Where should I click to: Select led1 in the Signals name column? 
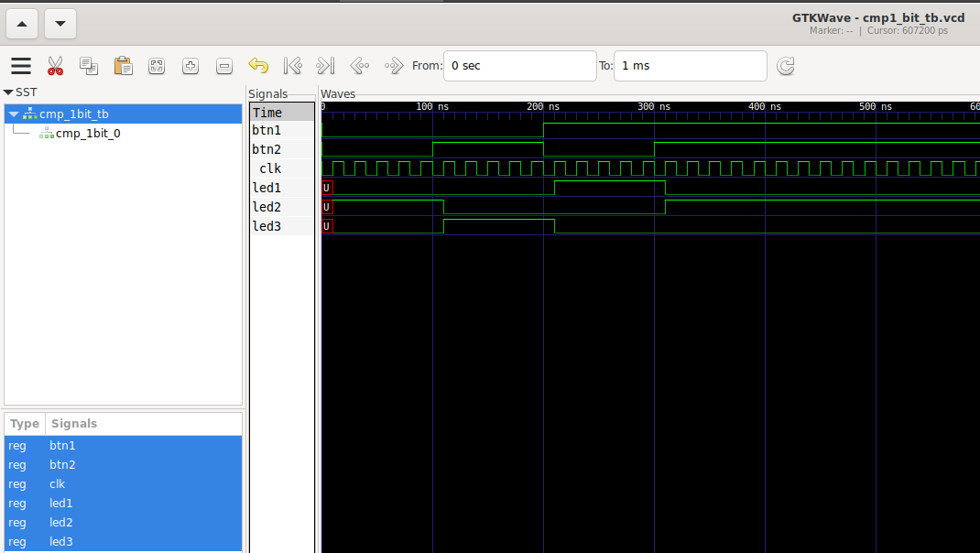coord(267,188)
